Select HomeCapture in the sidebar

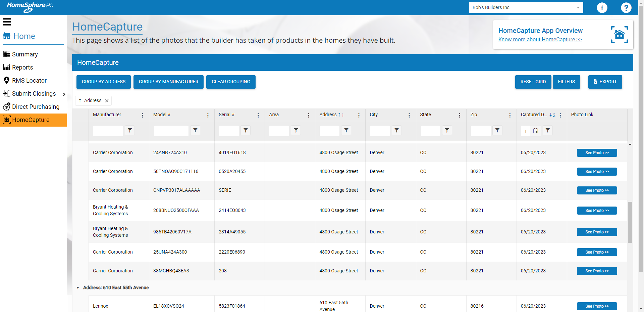pyautogui.click(x=34, y=120)
